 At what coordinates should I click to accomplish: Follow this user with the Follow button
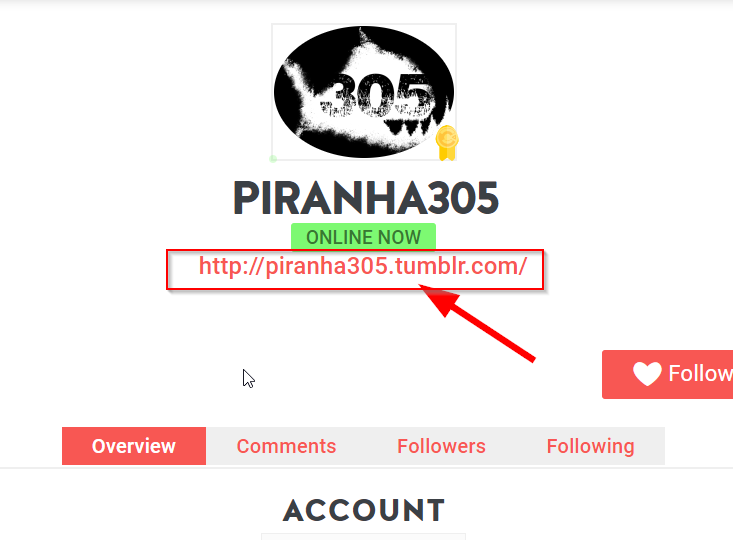pos(668,374)
